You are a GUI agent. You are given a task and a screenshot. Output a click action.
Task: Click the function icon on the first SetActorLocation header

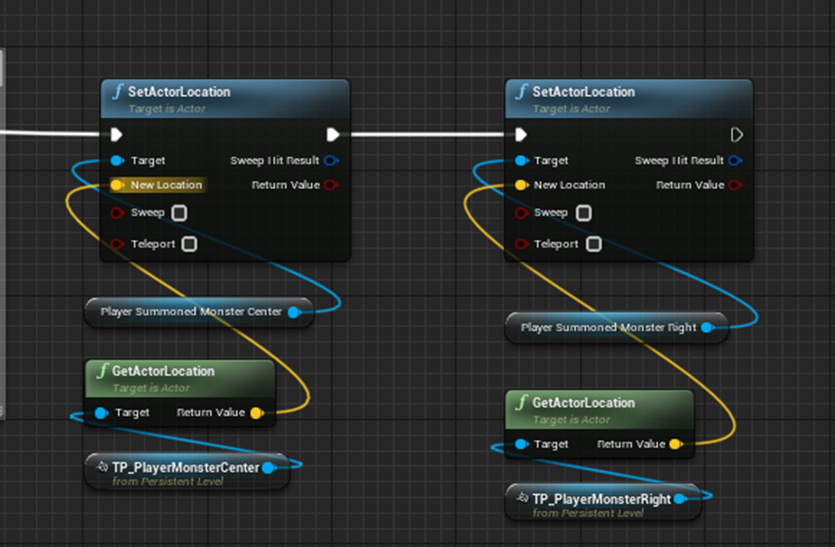[117, 92]
